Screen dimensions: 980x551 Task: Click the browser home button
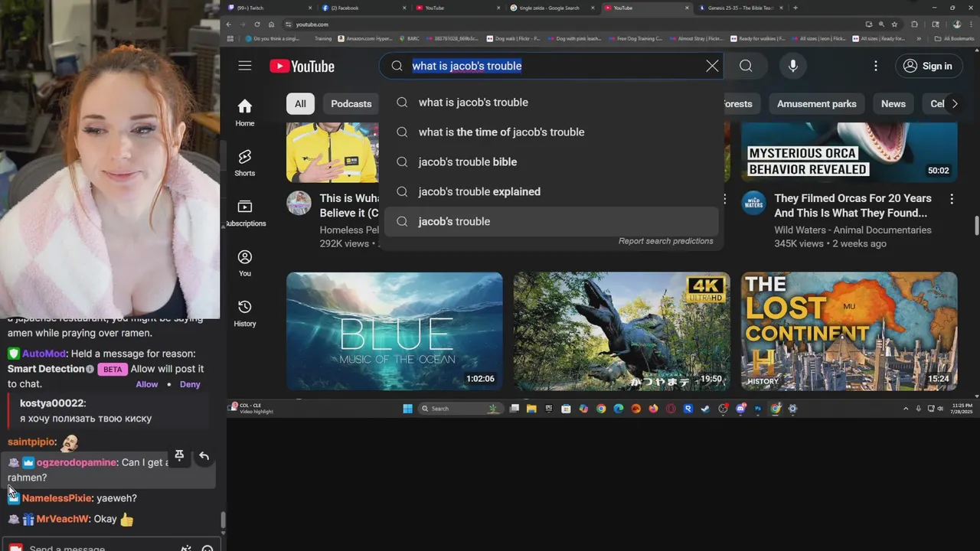271,24
